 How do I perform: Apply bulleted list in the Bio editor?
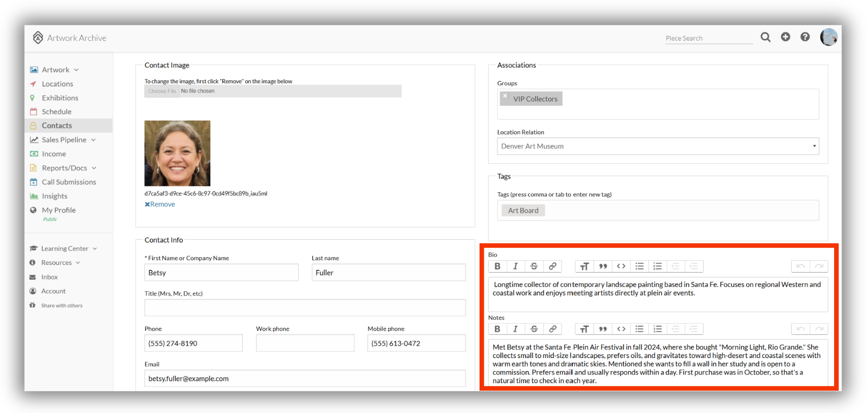pyautogui.click(x=640, y=266)
